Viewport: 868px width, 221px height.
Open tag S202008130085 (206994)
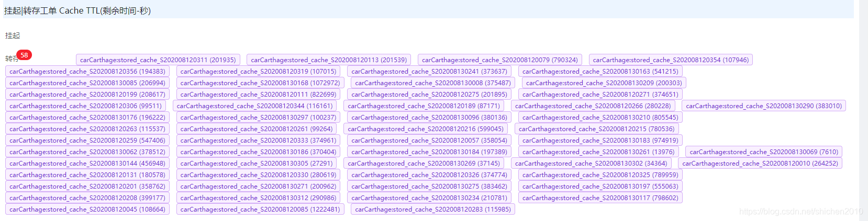point(87,83)
